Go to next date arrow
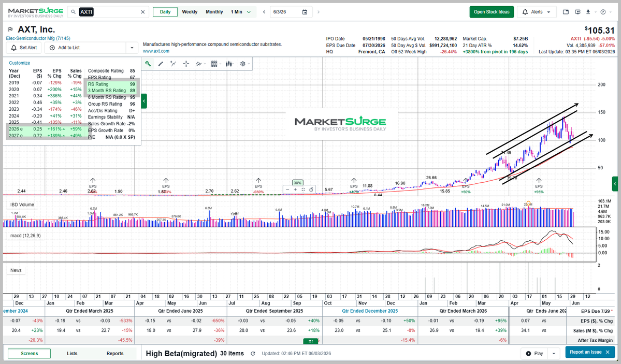The width and height of the screenshot is (621, 364). coord(319,12)
